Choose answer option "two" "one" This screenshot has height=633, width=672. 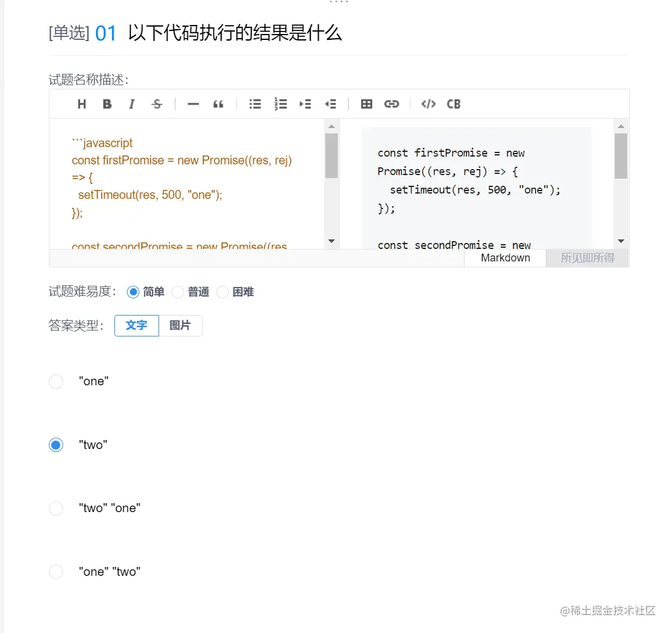coord(56,509)
